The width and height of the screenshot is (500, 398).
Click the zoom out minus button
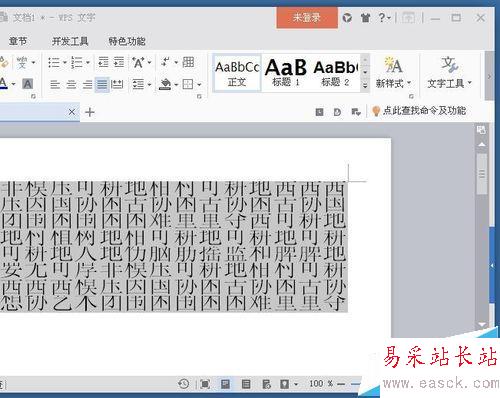click(341, 384)
